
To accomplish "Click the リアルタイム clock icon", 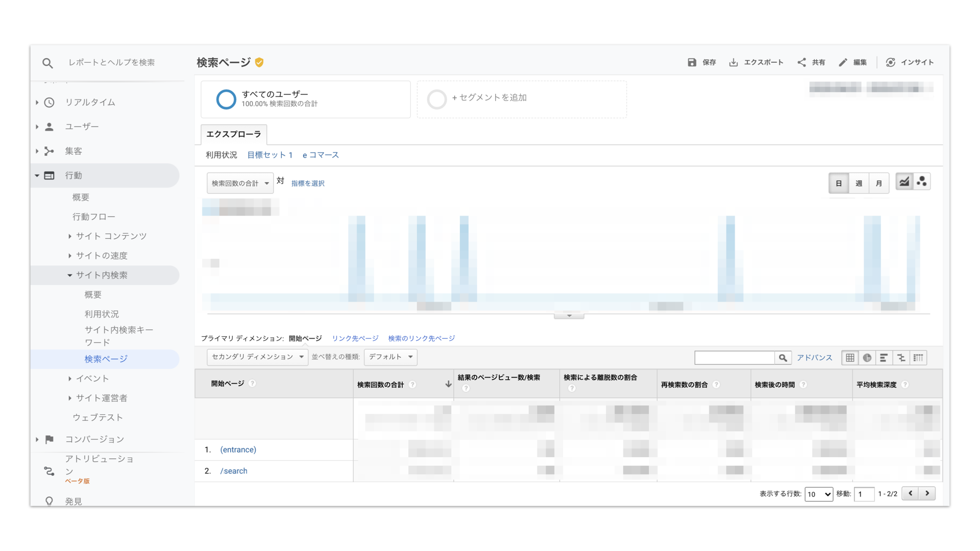I will 50,103.
